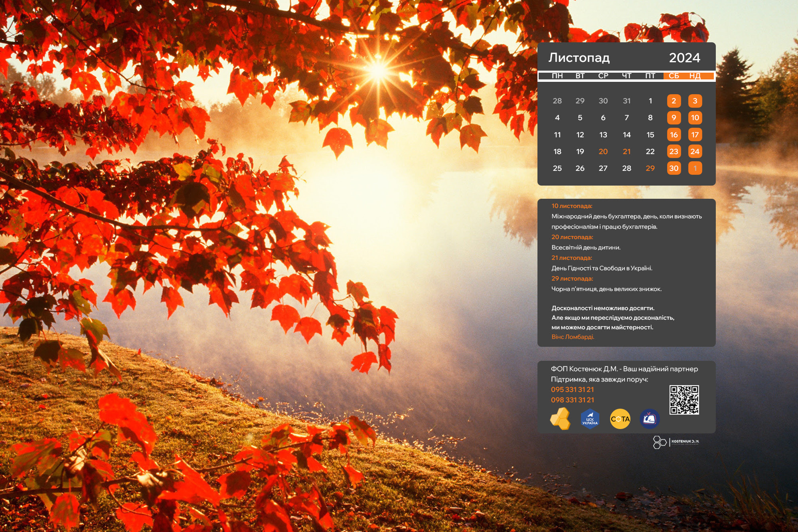Click the white Kosteniuk D.M. hexagon logo
This screenshot has height=532, width=798.
click(x=676, y=442)
